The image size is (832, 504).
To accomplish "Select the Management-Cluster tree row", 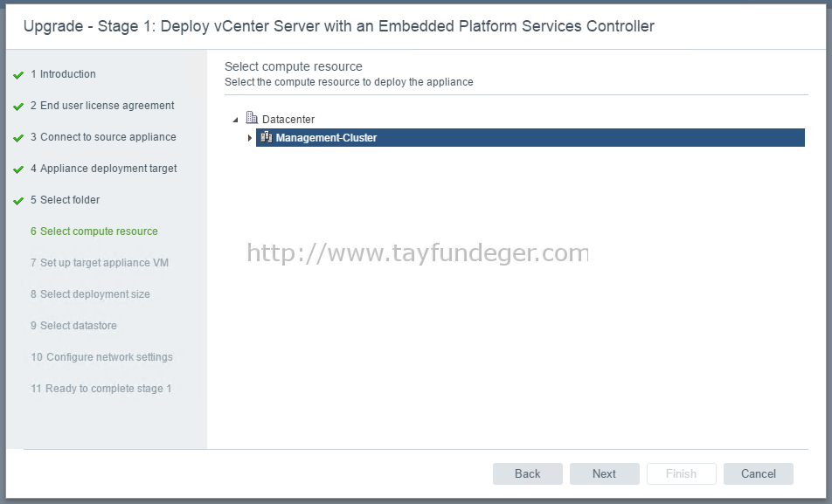I will click(x=530, y=137).
